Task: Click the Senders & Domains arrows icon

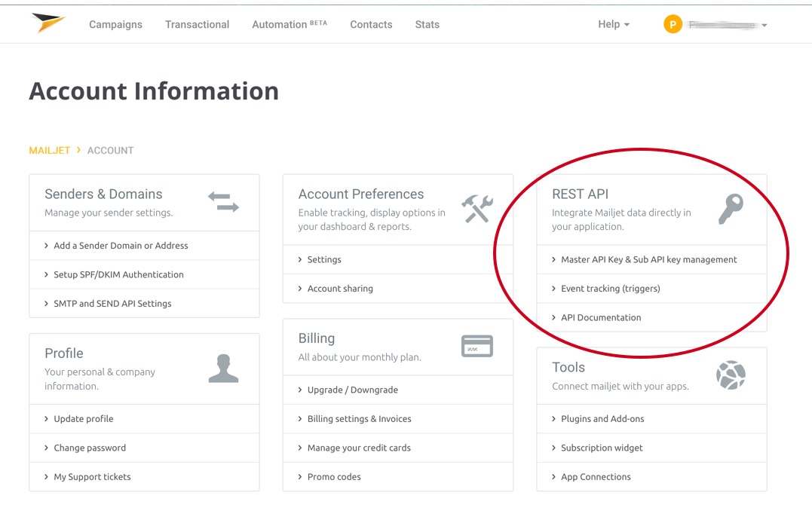Action: pos(223,202)
